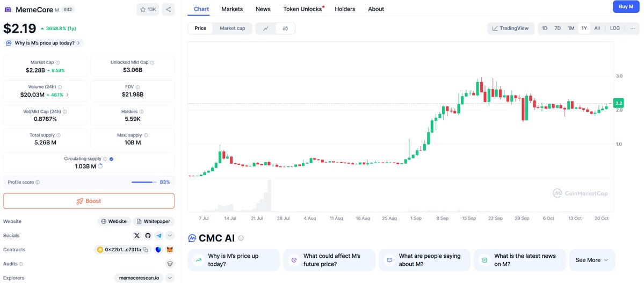Open the GitHub social link
This screenshot has height=283, width=644.
[x=148, y=236]
